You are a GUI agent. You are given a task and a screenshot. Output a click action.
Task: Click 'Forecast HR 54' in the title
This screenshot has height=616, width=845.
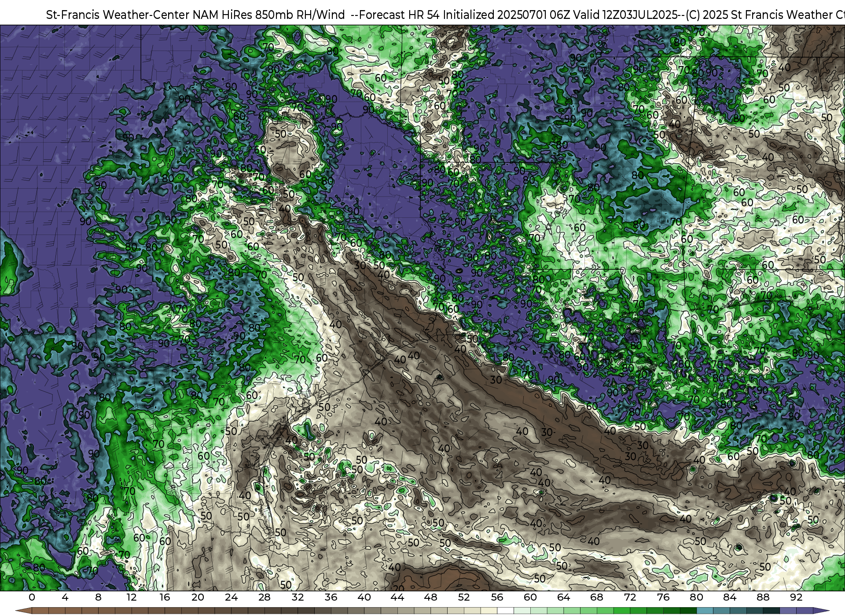[x=400, y=15]
